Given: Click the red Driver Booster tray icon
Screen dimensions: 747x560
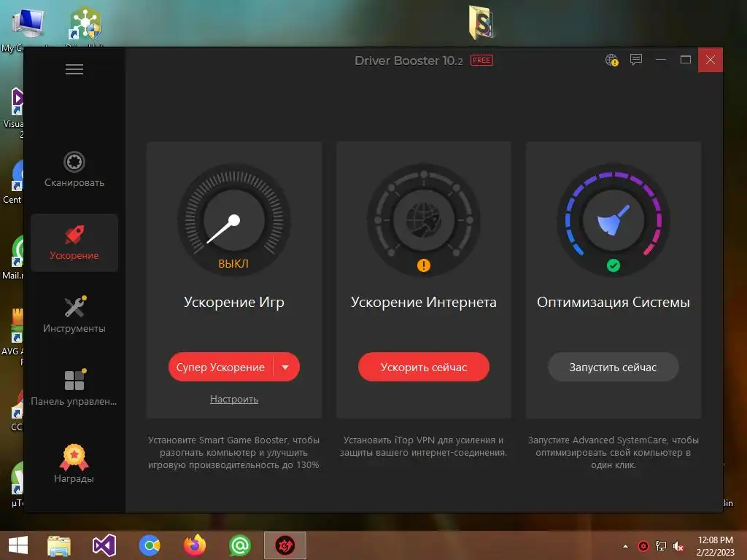Looking at the screenshot, I should pos(643,546).
